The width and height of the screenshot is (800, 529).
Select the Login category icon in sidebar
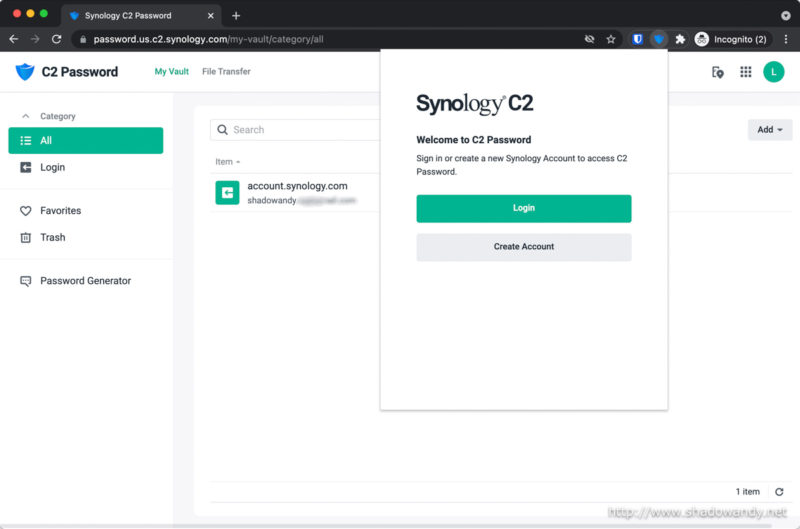(x=26, y=167)
